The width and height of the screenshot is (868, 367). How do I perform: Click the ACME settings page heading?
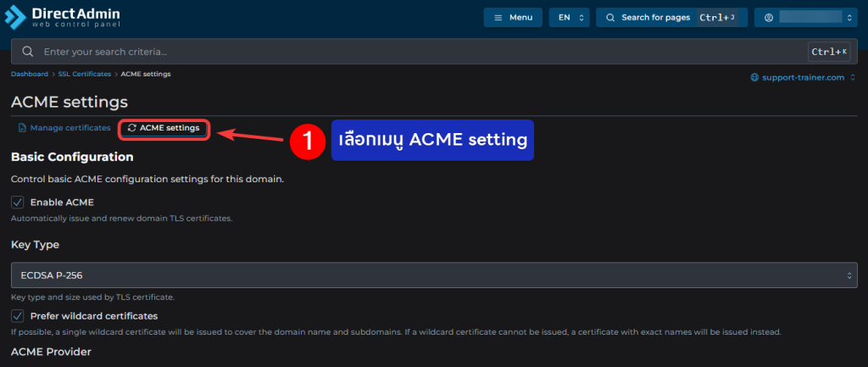tap(70, 102)
